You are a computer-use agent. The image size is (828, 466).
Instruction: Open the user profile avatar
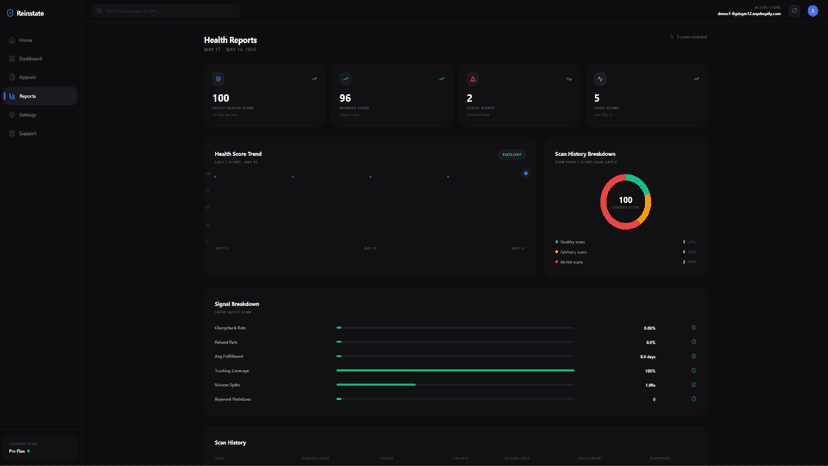tap(813, 11)
